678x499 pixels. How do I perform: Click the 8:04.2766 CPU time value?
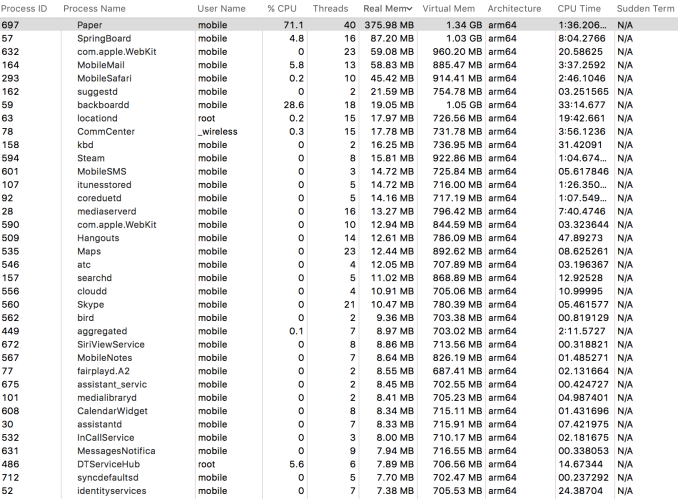582,38
